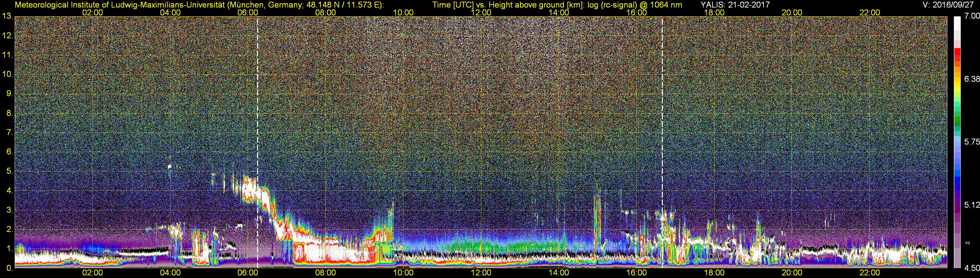Click the "48.148 N / 11.573 E" coordinates text
This screenshot has height=278, width=980.
pyautogui.click(x=342, y=5)
